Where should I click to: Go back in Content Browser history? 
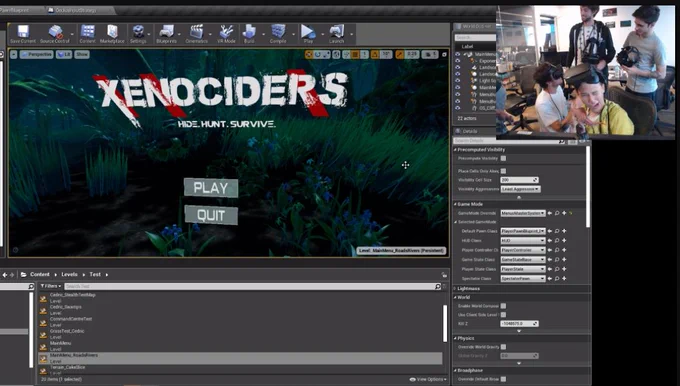5,275
